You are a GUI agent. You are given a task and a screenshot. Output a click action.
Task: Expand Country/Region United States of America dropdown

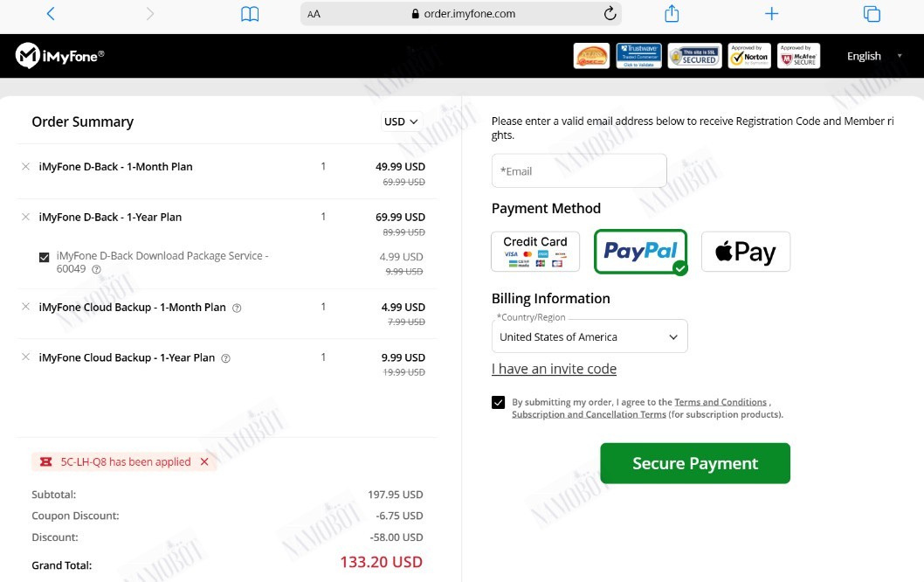click(590, 336)
